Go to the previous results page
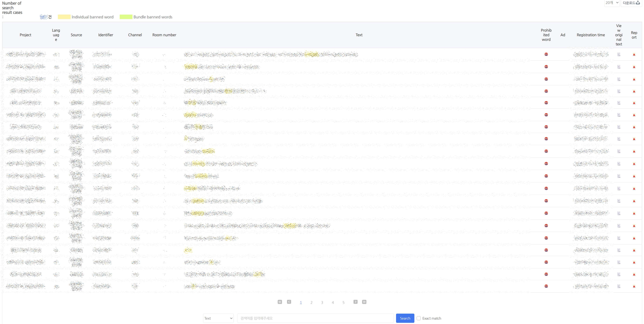The width and height of the screenshot is (644, 324). [x=289, y=302]
